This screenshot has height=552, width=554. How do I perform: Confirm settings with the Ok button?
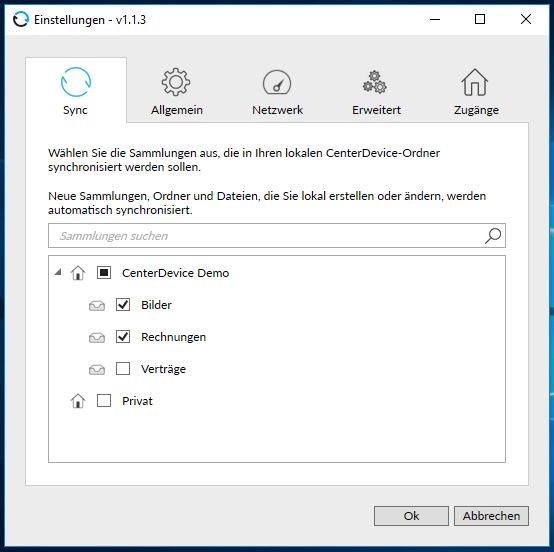[x=411, y=516]
